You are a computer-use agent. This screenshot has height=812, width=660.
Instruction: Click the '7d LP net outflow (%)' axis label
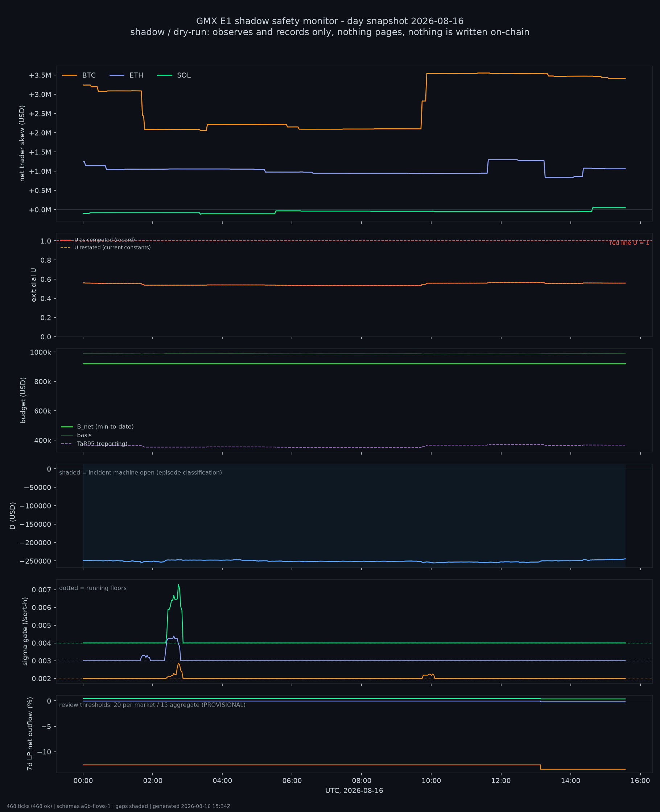(30, 734)
